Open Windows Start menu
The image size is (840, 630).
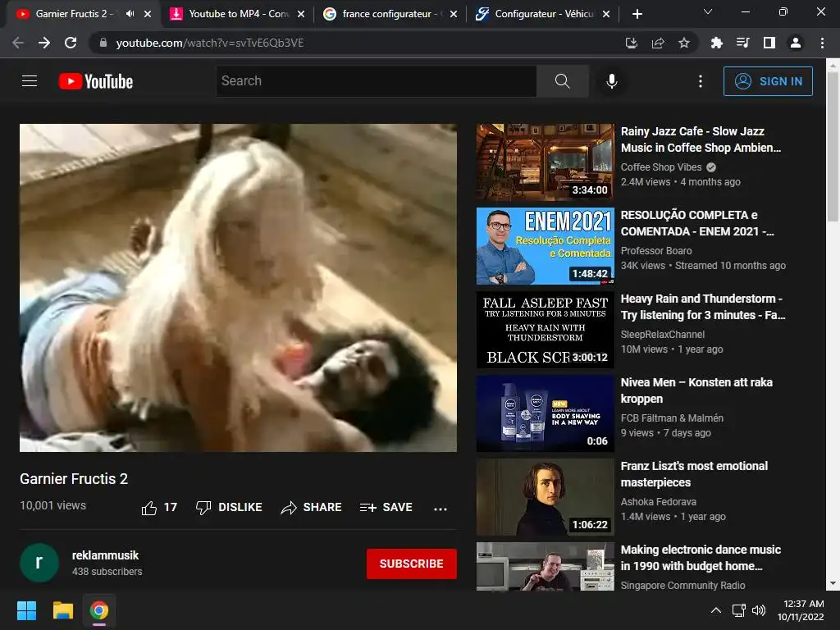(26, 610)
